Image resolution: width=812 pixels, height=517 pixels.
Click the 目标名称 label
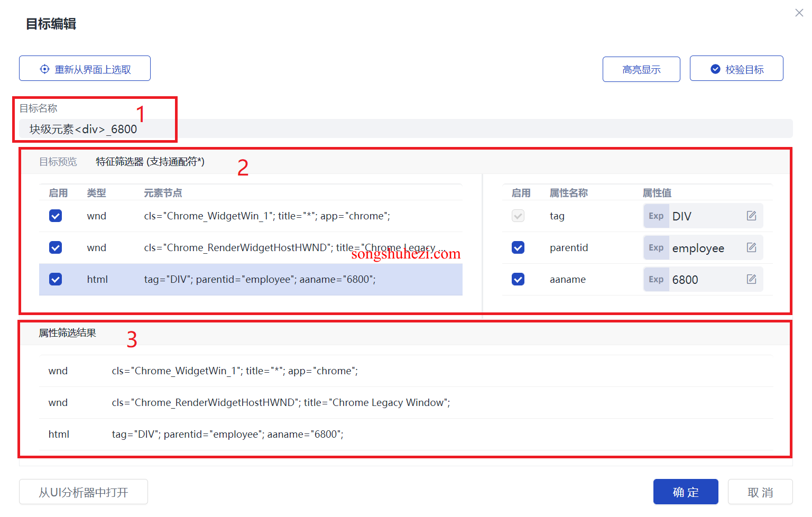[x=39, y=108]
